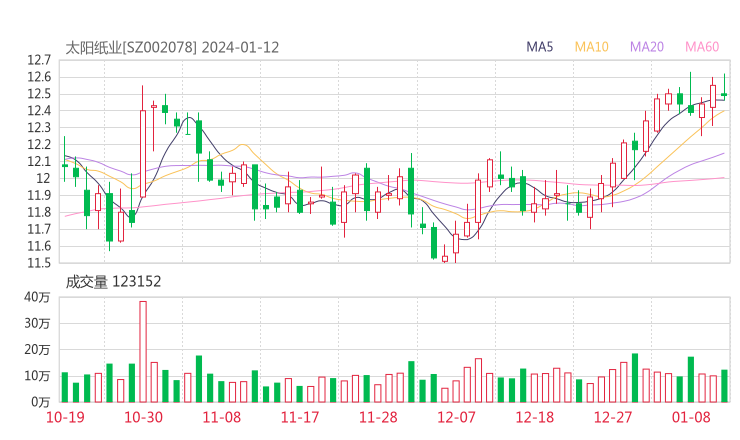Viewport: 740px width, 440px height.
Task: Click the 12.7 price axis label
Action: click(x=39, y=60)
